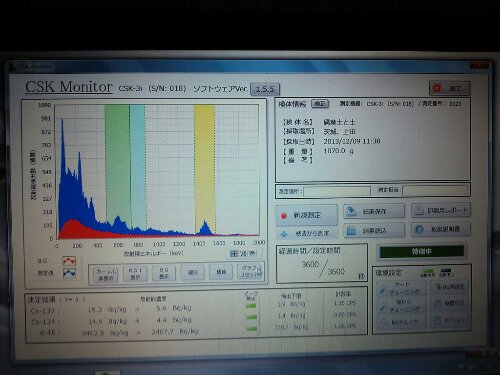Toggle the ROI display button

135,274
